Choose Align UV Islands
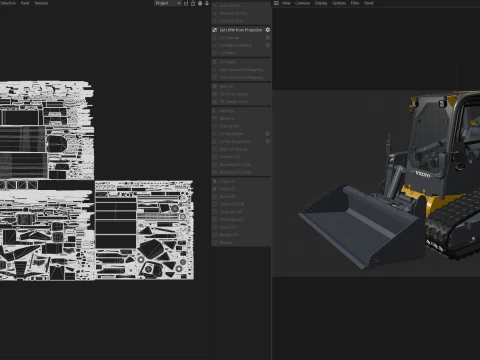Screen dimensions: 480x360 click(x=241, y=149)
